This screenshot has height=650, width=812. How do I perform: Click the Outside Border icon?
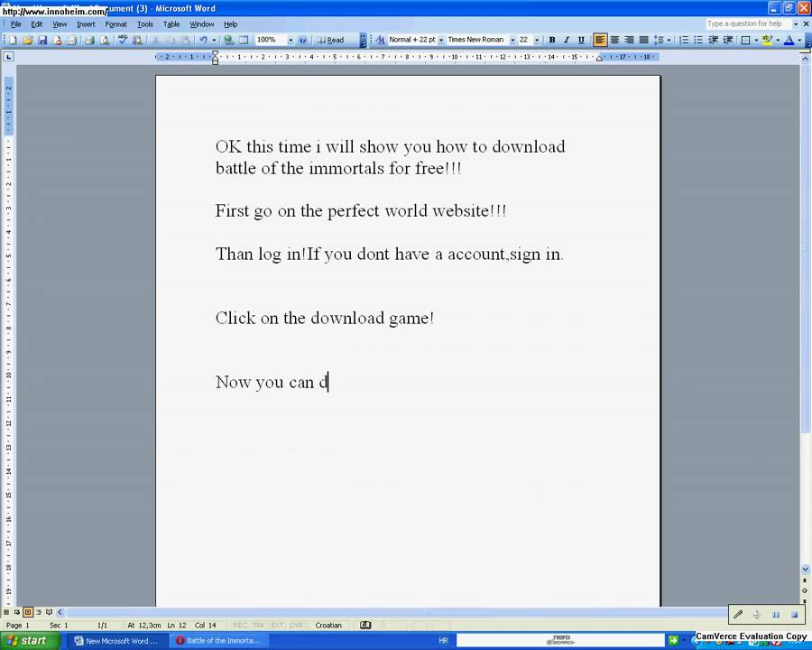pos(746,40)
